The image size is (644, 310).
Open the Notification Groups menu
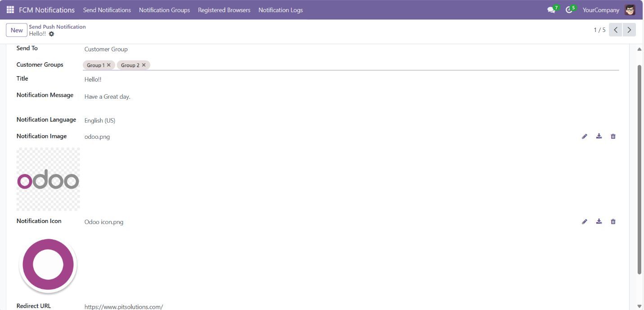[164, 10]
